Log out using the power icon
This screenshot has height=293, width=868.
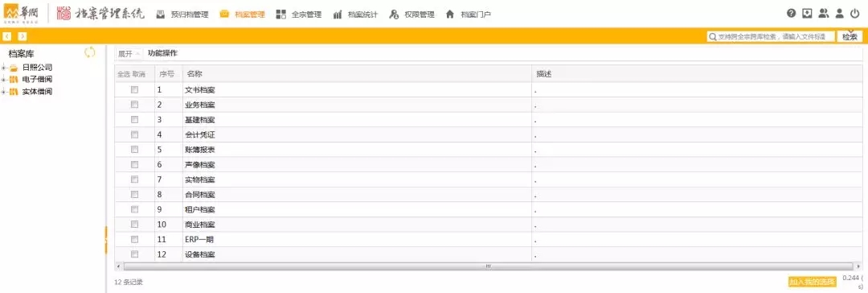tap(855, 14)
